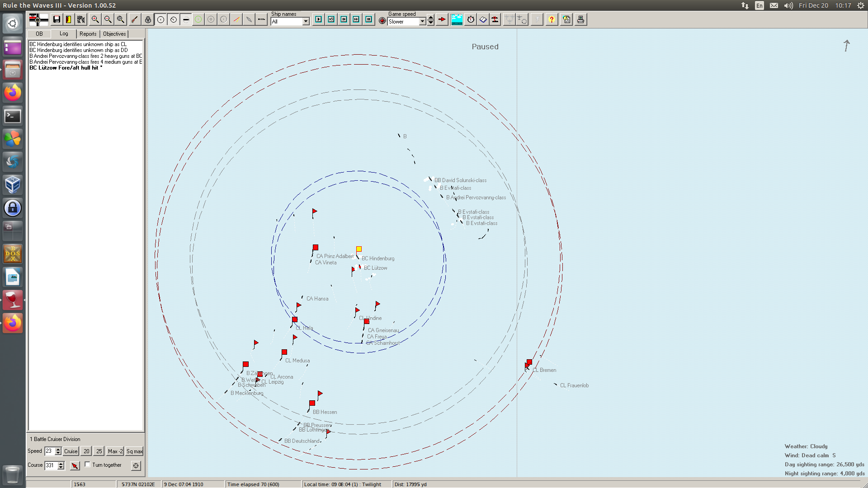Toggle the first gun range circle button
This screenshot has width=868, height=488.
[160, 19]
